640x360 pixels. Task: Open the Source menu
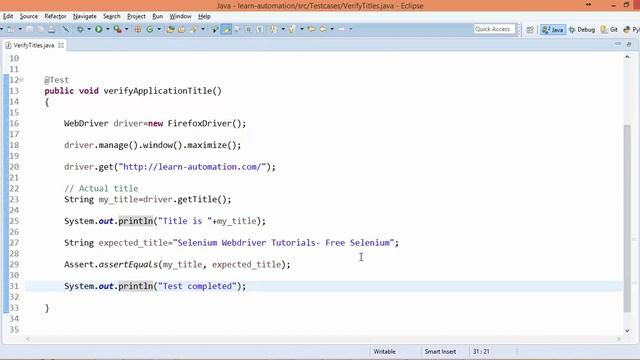pyautogui.click(x=29, y=16)
